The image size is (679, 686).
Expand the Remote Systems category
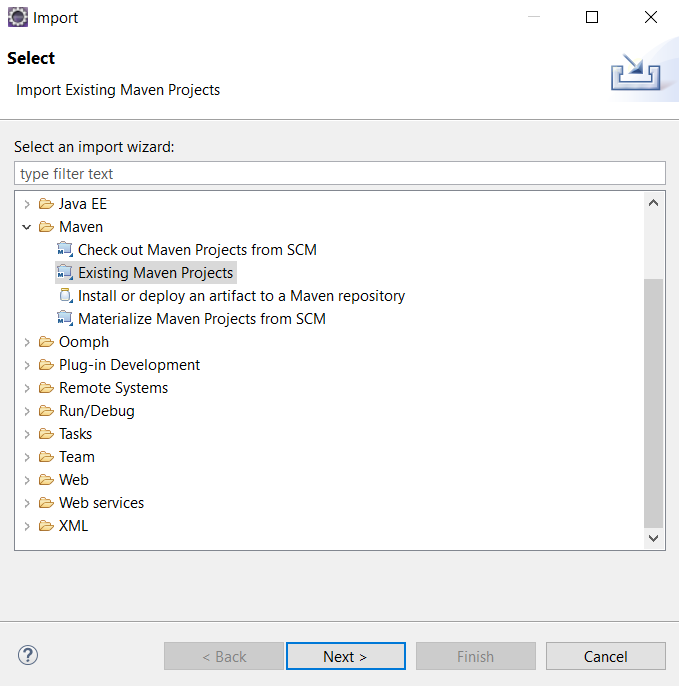tap(27, 388)
